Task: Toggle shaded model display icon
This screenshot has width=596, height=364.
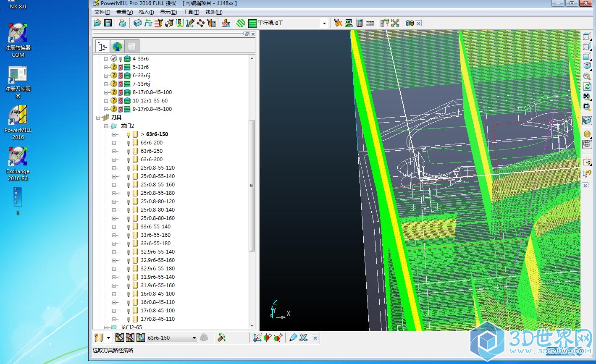Action: 587,120
